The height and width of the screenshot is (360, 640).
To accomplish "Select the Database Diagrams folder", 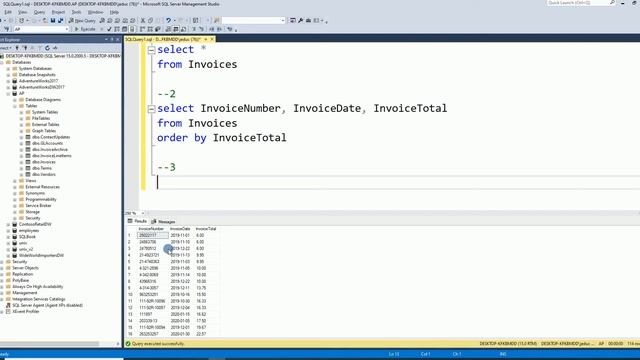I will (43, 100).
